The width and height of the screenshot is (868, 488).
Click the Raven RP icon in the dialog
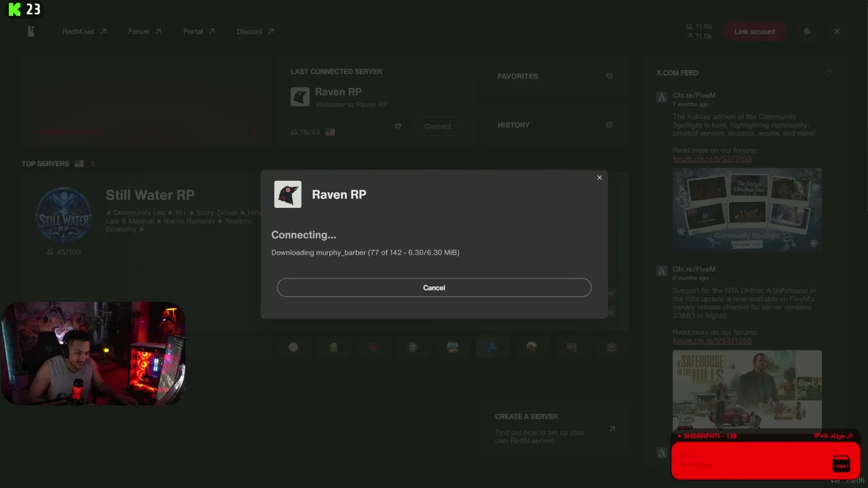[x=288, y=195]
